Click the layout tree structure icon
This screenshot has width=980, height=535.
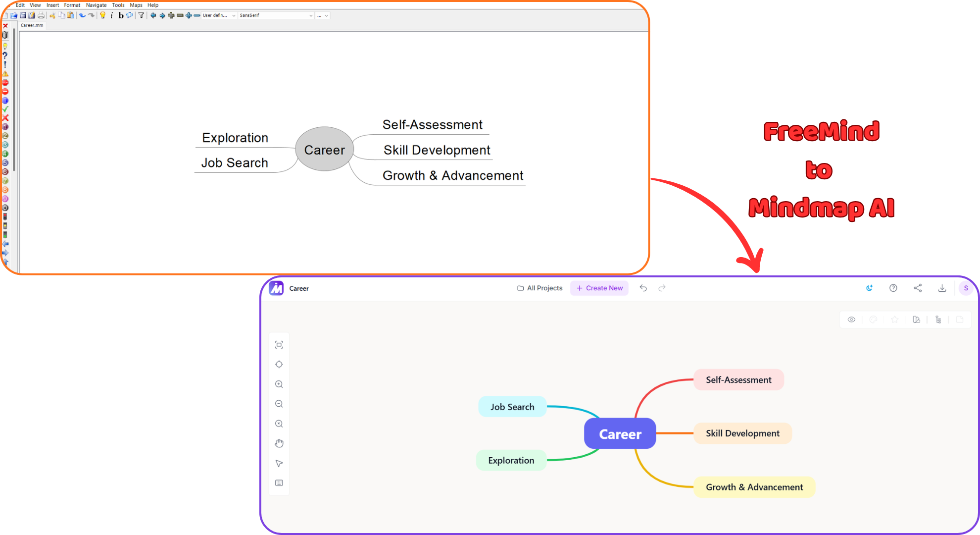[x=938, y=320]
